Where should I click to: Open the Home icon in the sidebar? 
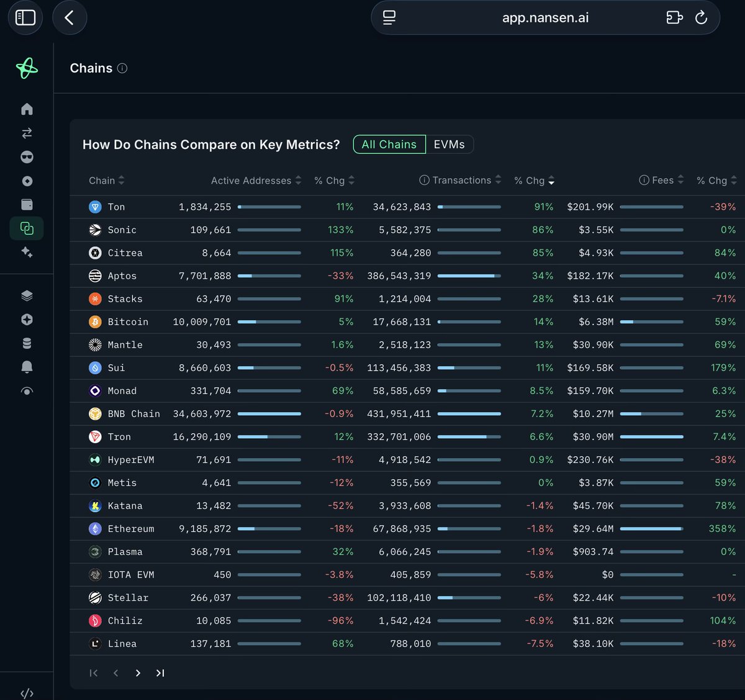pyautogui.click(x=27, y=109)
